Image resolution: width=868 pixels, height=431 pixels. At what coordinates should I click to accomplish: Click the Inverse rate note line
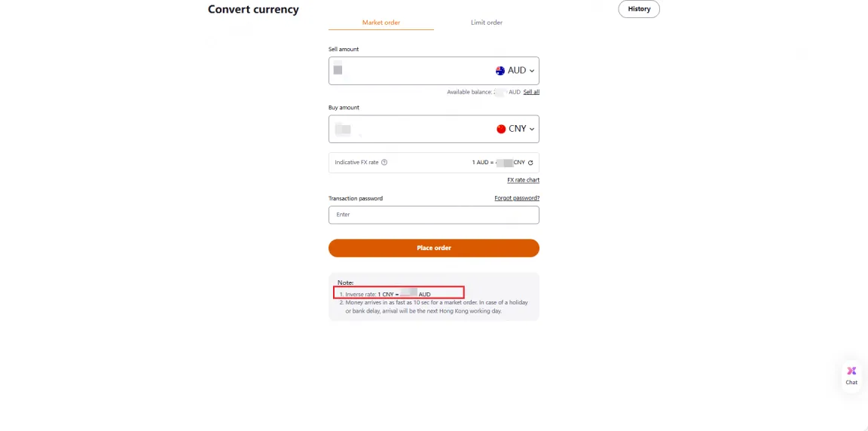(x=399, y=293)
